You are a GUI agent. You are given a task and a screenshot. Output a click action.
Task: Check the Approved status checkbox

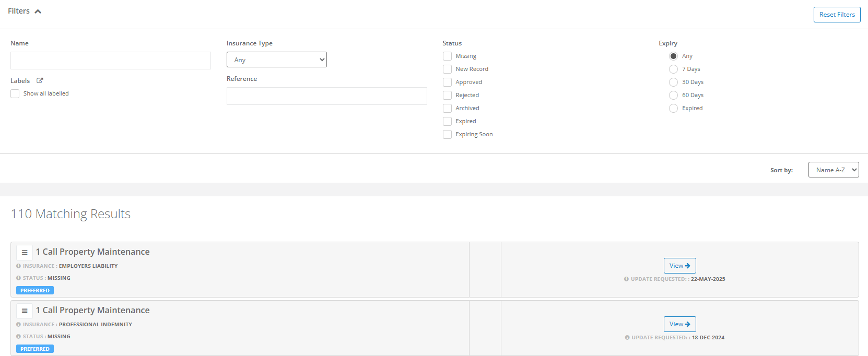click(447, 82)
